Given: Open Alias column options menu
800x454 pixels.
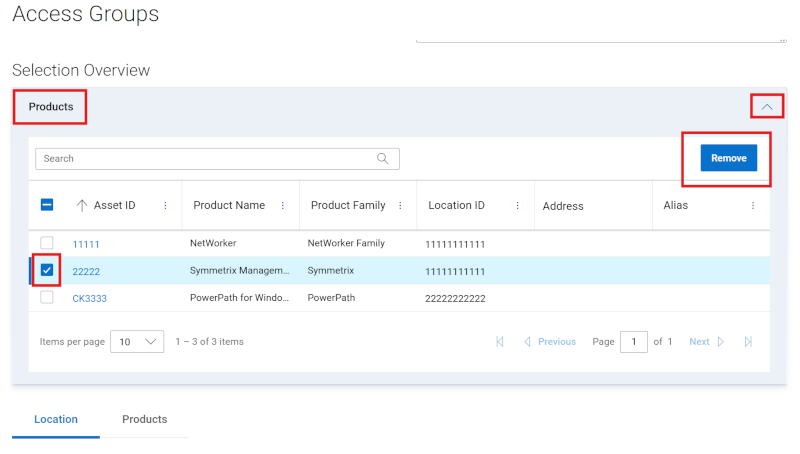Looking at the screenshot, I should [x=753, y=206].
